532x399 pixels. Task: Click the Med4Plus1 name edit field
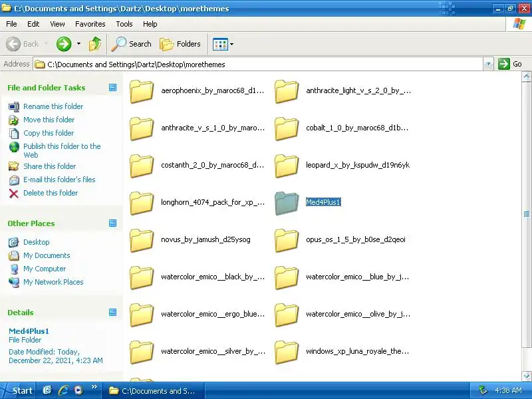pyautogui.click(x=323, y=202)
